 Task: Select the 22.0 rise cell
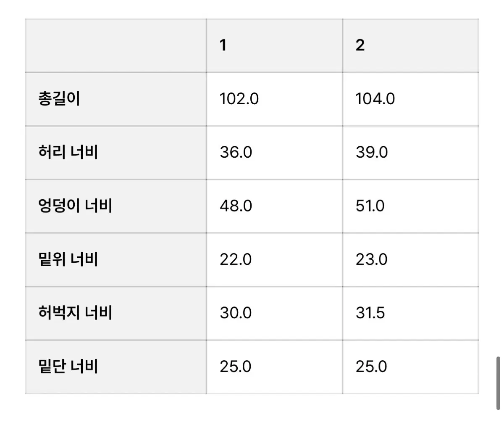(274, 260)
